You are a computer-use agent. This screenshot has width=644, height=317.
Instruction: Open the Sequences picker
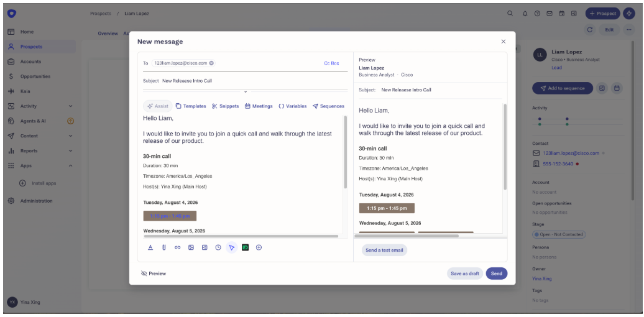coord(329,106)
